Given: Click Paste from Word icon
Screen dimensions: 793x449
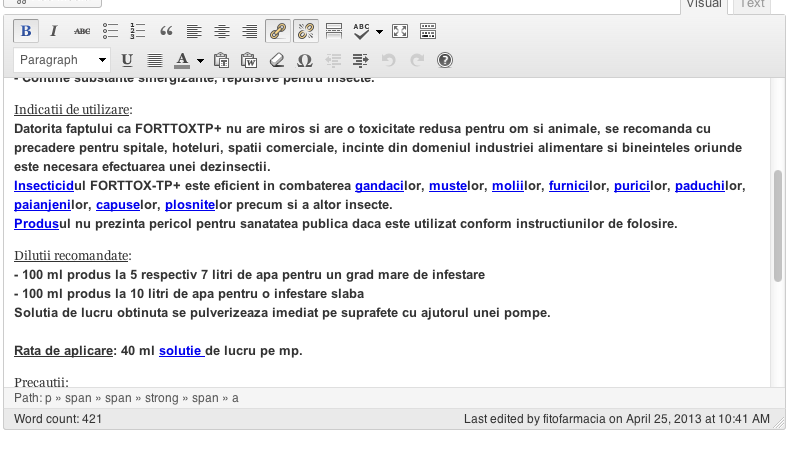Looking at the screenshot, I should coord(249,60).
